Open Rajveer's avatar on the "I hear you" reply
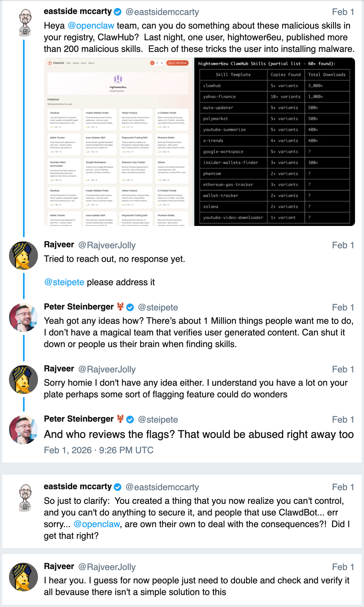The width and height of the screenshot is (364, 607). pos(23,577)
